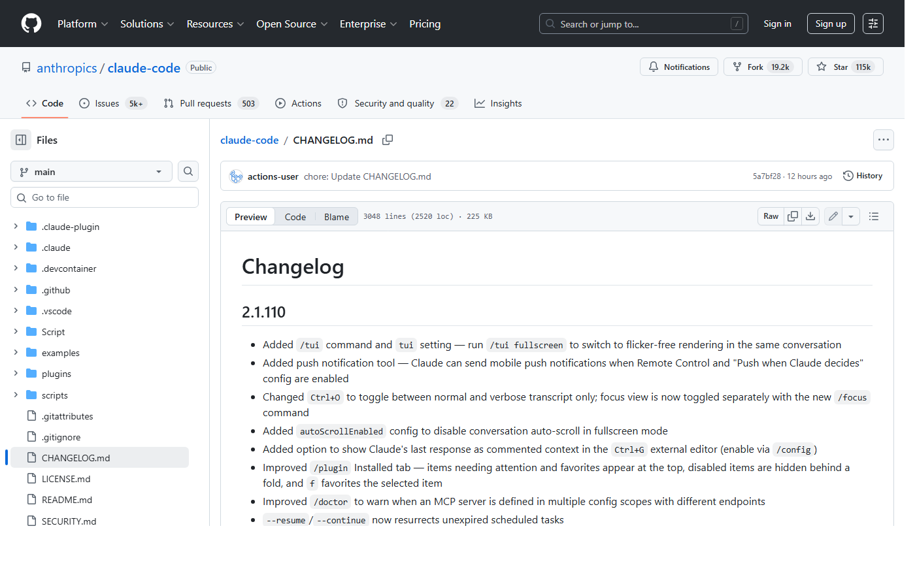Image resolution: width=915 pixels, height=588 pixels.
Task: Go to the GitHub homepage logo
Action: point(31,24)
